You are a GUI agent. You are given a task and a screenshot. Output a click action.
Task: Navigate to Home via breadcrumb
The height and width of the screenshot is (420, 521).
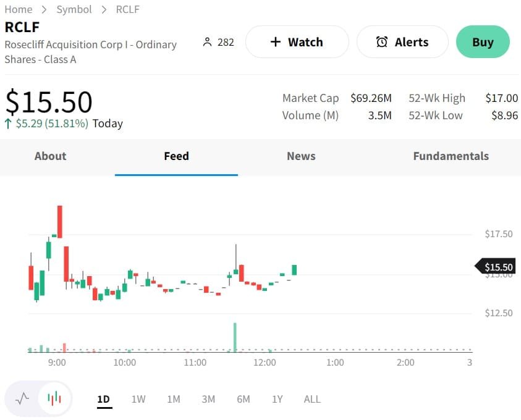click(19, 9)
